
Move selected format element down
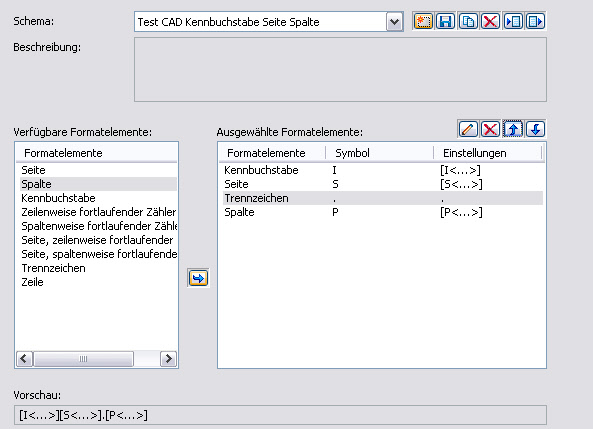tap(536, 129)
